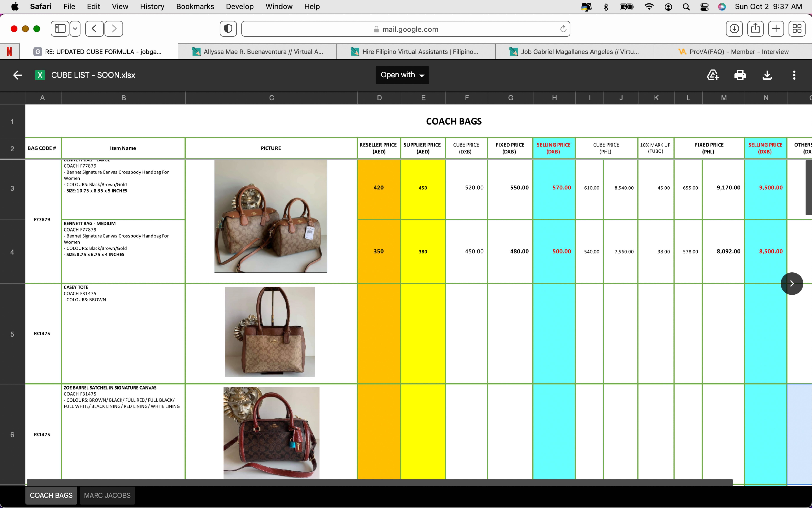
Task: Go to next attachment with right chevron
Action: pos(792,284)
